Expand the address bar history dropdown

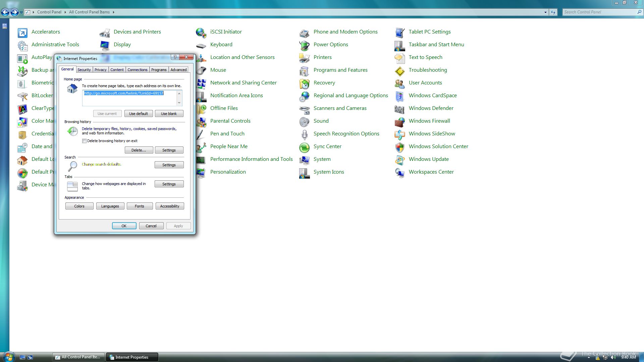point(545,12)
